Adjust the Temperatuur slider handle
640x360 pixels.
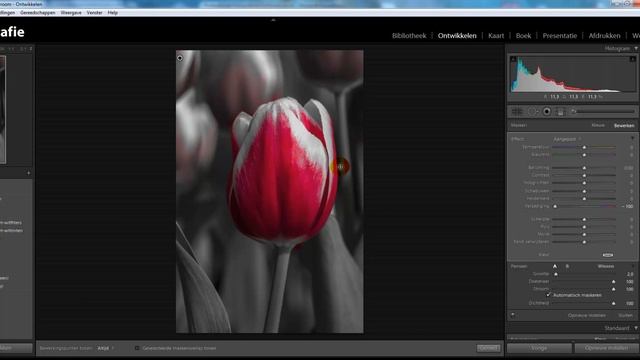tap(584, 147)
